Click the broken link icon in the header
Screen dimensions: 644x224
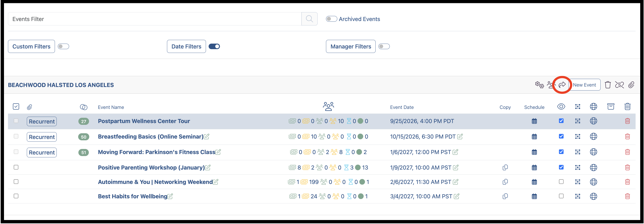(x=619, y=85)
